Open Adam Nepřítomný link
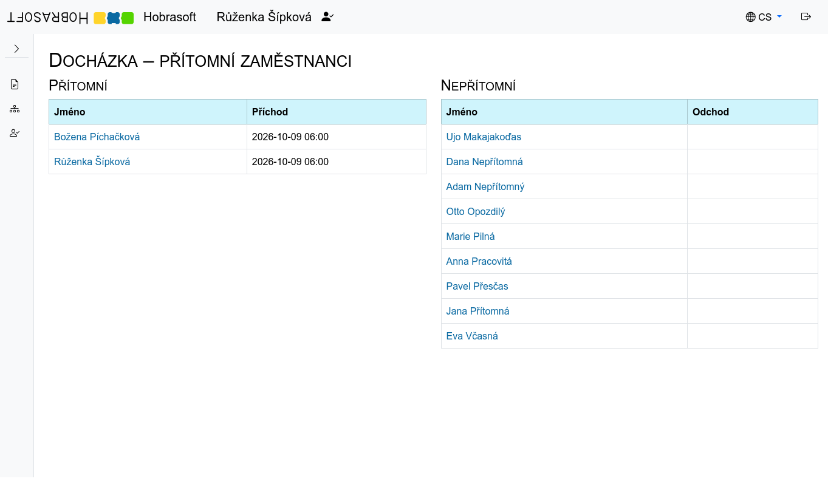Image resolution: width=828 pixels, height=504 pixels. tap(485, 186)
